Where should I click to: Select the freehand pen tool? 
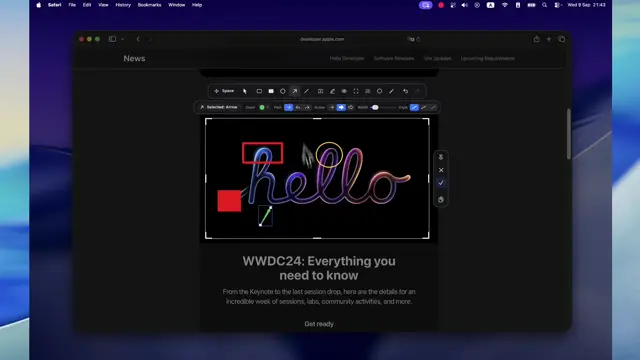pyautogui.click(x=391, y=91)
